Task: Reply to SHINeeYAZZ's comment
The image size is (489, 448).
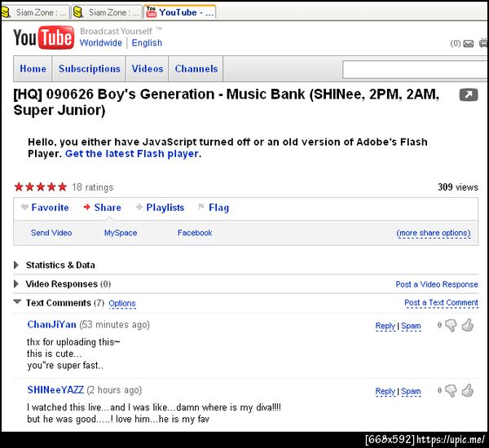Action: coord(385,391)
